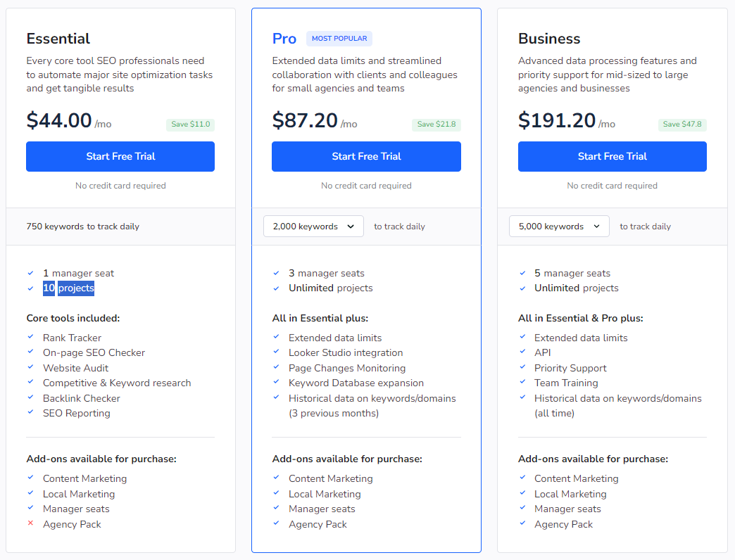Image resolution: width=735 pixels, height=560 pixels.
Task: Click the checkmark next to API feature
Action: click(x=522, y=352)
